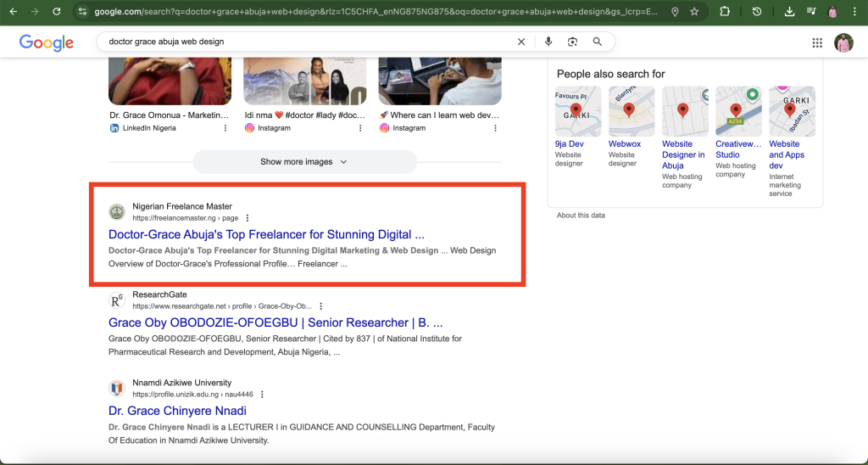Open options for Dr. Grace Omonua image
Viewport: 868px width, 465px height.
pos(225,128)
